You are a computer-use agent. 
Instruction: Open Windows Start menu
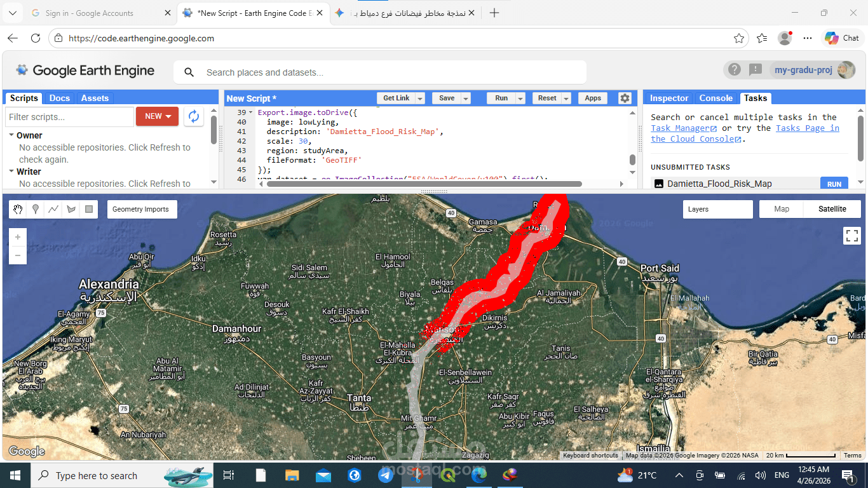point(14,475)
